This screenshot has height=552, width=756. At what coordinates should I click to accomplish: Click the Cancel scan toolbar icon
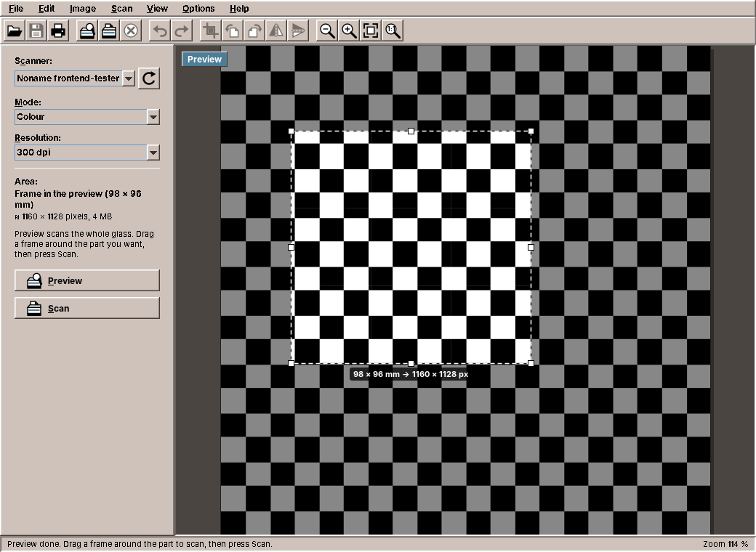(131, 31)
